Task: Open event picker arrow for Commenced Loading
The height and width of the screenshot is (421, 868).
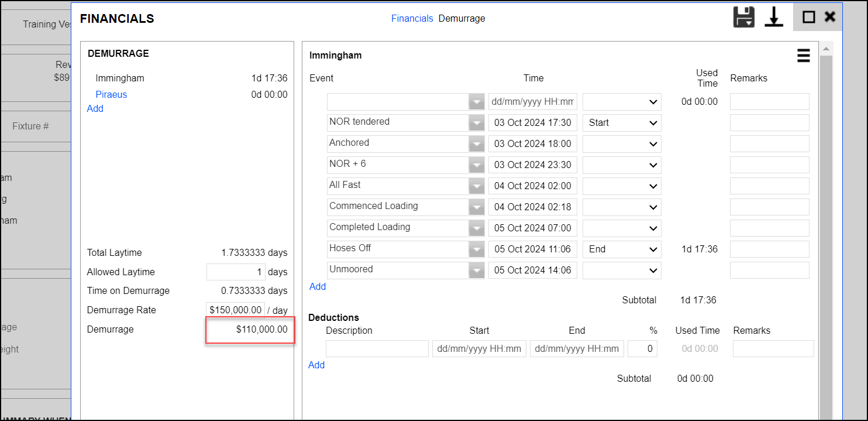Action: coord(477,207)
